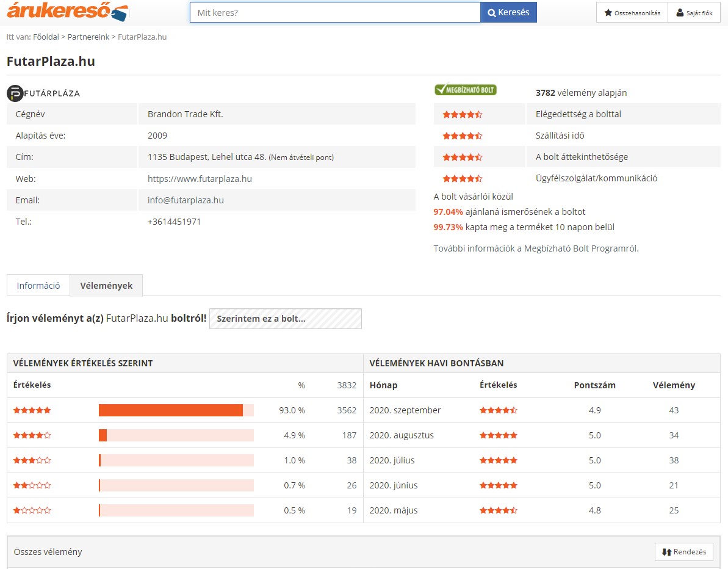Open Partnereink breadcrumb link

coord(88,37)
